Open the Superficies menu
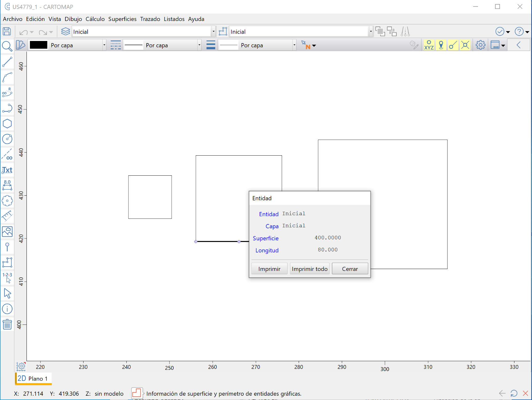Screen dimensions: 532x400 122,19
